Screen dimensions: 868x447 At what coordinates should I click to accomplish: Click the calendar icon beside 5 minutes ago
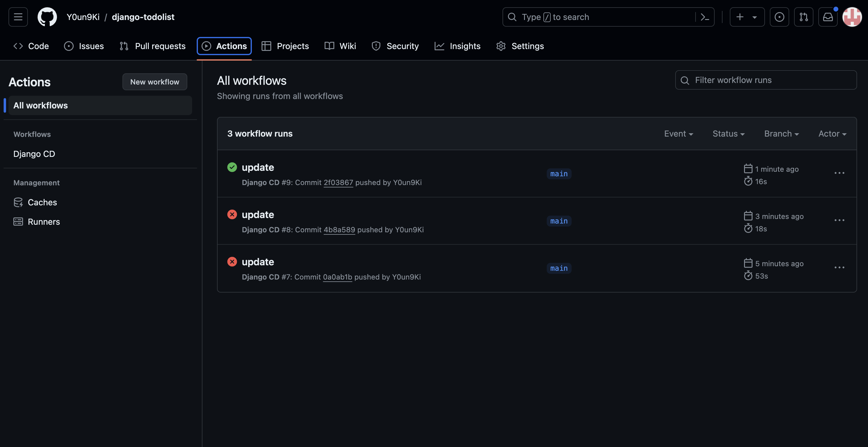[748, 263]
